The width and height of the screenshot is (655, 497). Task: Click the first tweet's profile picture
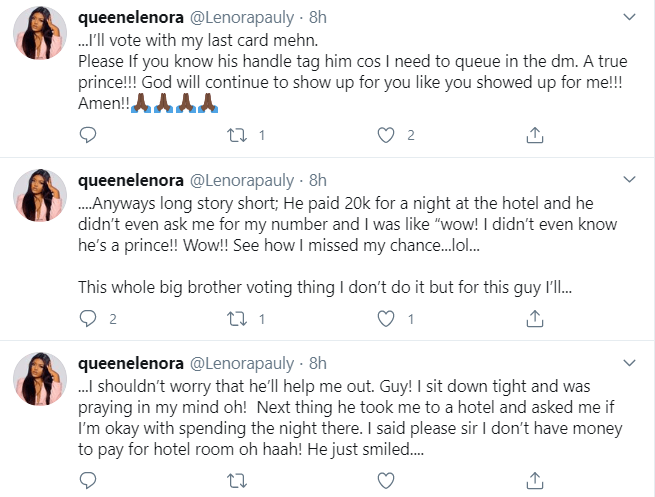[41, 37]
